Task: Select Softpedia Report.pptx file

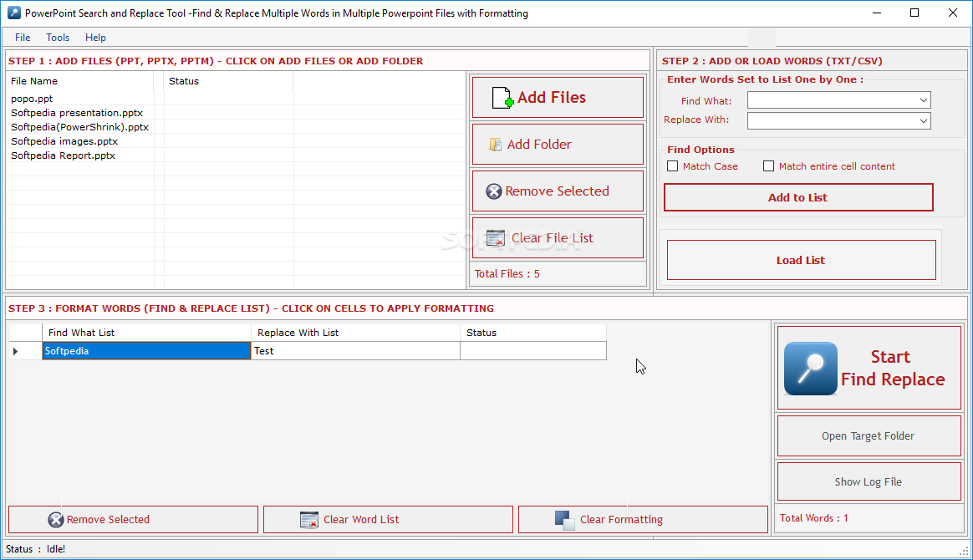Action: click(x=64, y=155)
